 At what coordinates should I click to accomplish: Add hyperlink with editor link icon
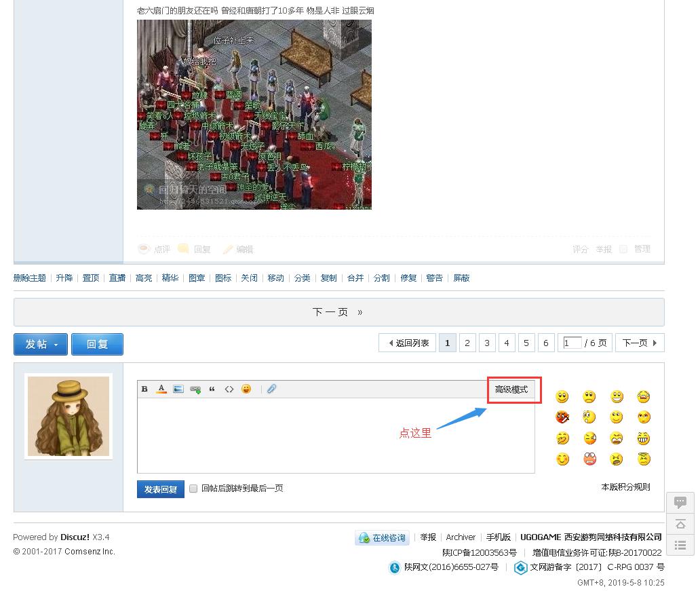(x=195, y=389)
